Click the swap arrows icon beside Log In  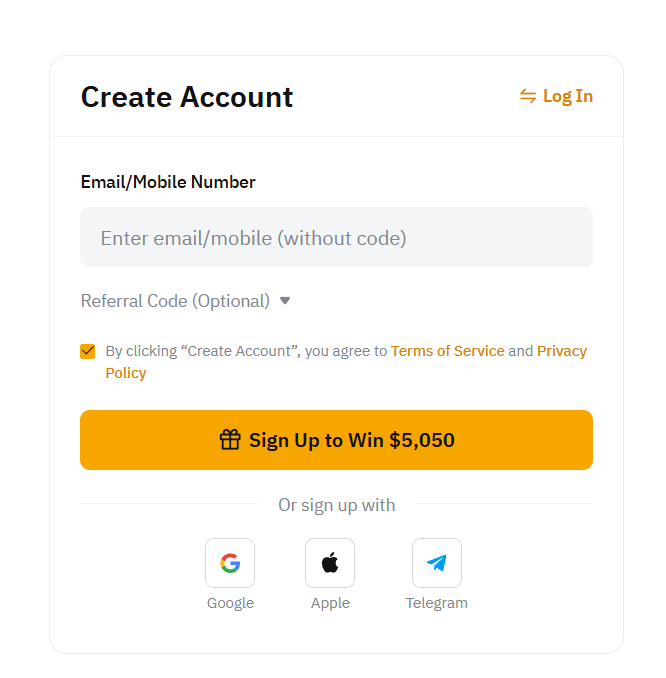pos(528,96)
